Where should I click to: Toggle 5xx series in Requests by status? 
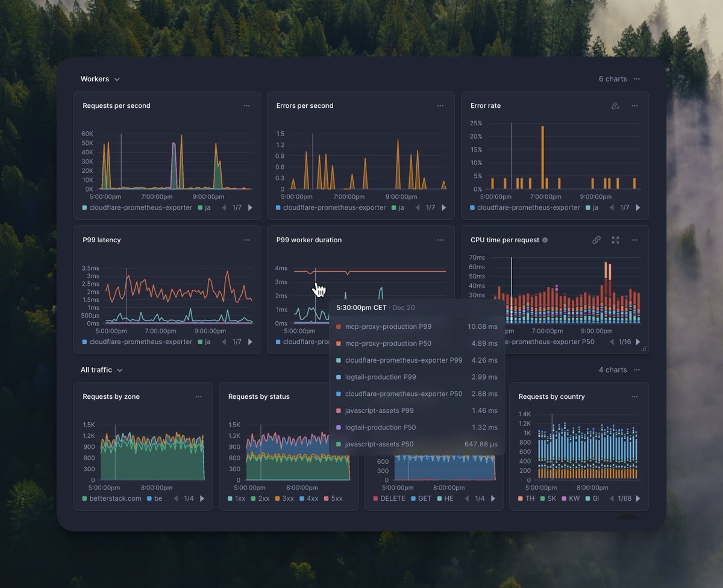pos(333,498)
